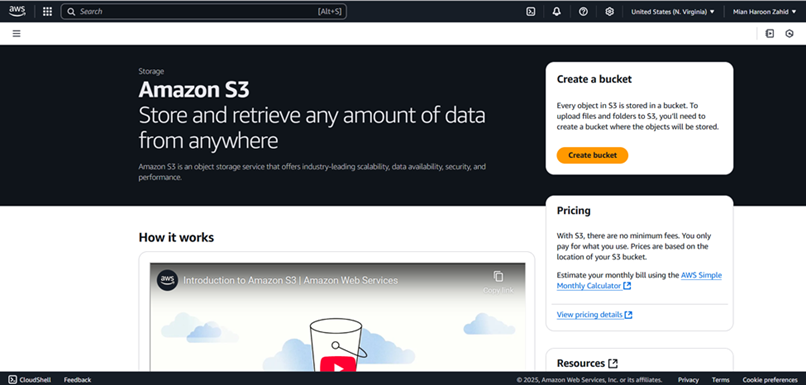Click the Create a bucket card heading

(594, 79)
